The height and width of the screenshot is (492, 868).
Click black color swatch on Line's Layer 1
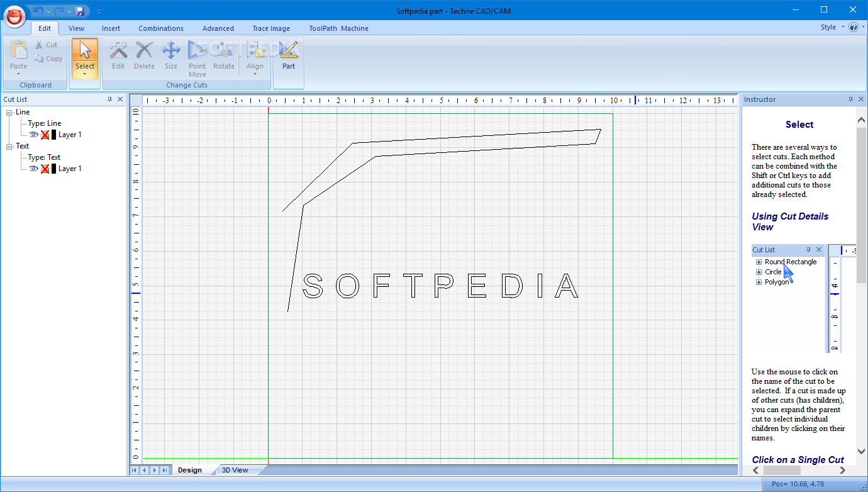click(x=53, y=135)
